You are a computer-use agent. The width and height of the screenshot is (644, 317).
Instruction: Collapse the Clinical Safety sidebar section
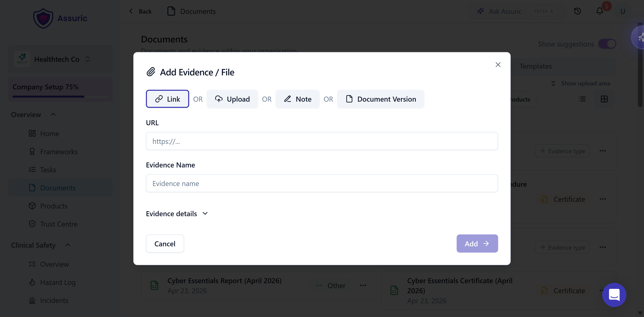click(41, 245)
